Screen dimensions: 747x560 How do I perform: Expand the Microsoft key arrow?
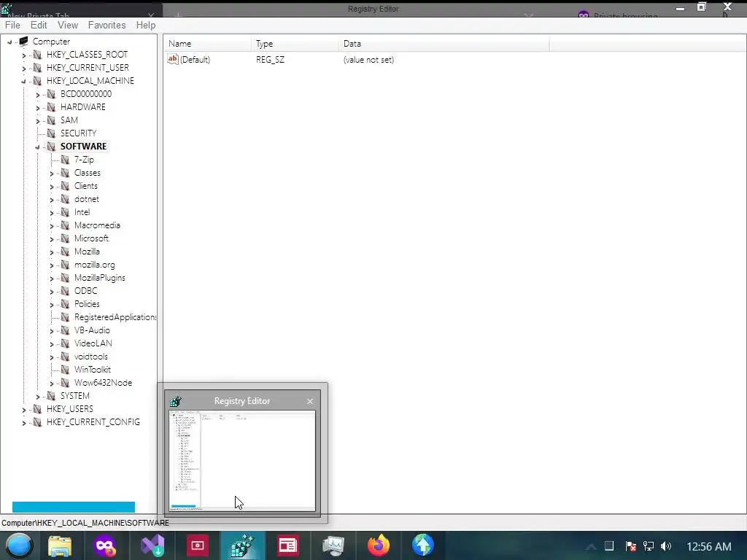pos(52,239)
